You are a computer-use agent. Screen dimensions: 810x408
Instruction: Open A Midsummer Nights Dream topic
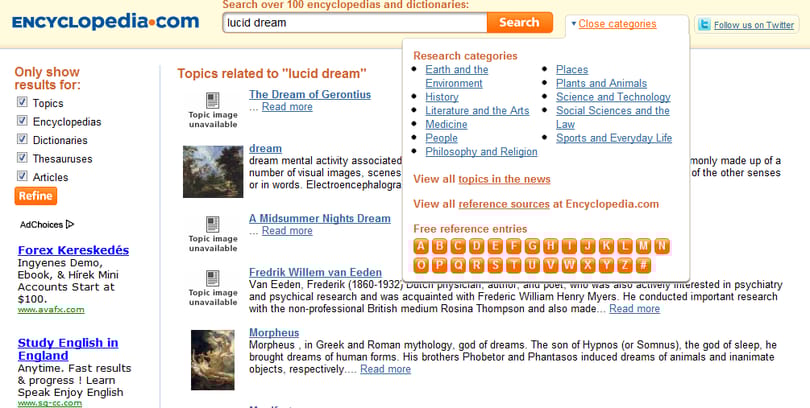[319, 218]
